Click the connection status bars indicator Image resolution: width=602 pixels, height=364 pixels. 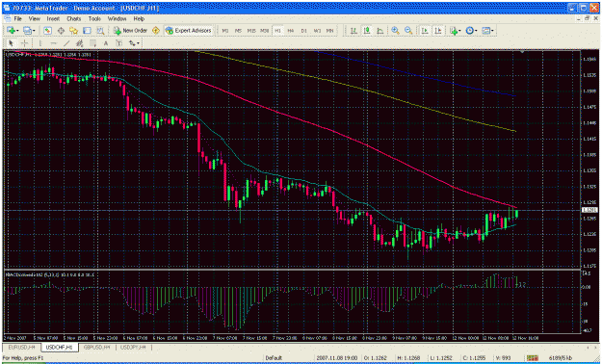533,358
